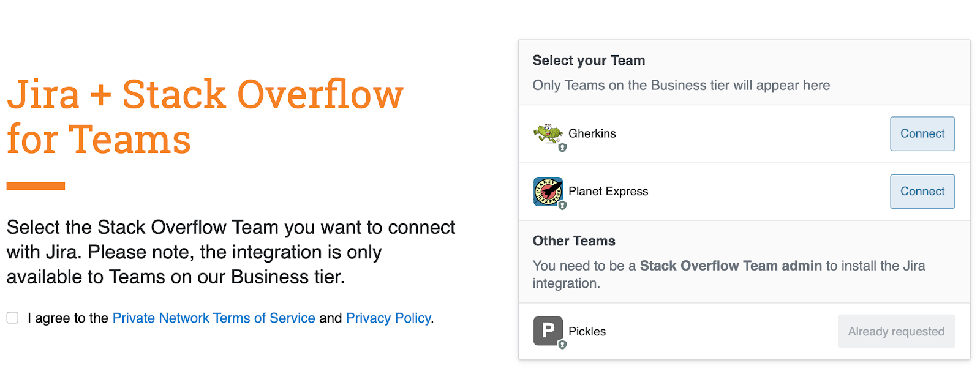Viewport: 980px width, 374px height.
Task: Tick the terms agreement checkbox
Action: coord(12,318)
